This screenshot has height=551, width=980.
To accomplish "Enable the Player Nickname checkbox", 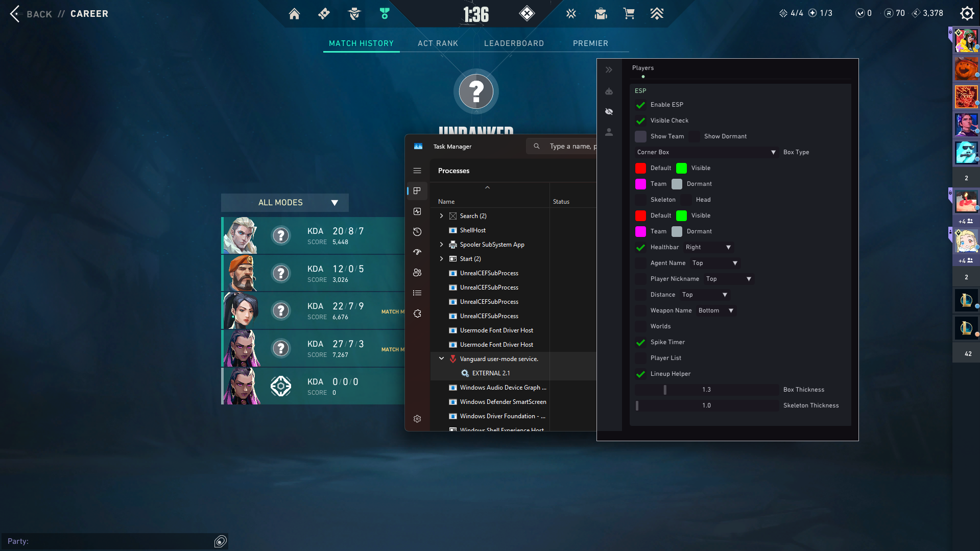I will coord(640,279).
